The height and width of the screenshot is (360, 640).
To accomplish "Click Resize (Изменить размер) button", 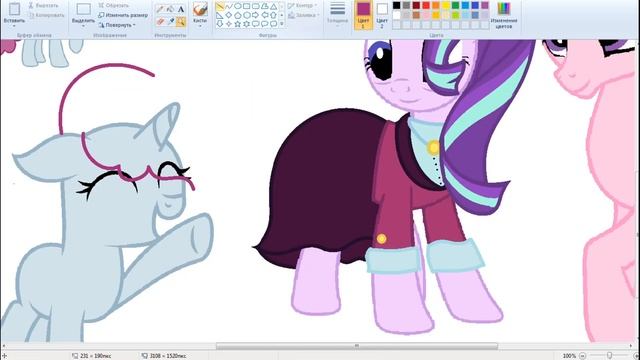I will [123, 15].
